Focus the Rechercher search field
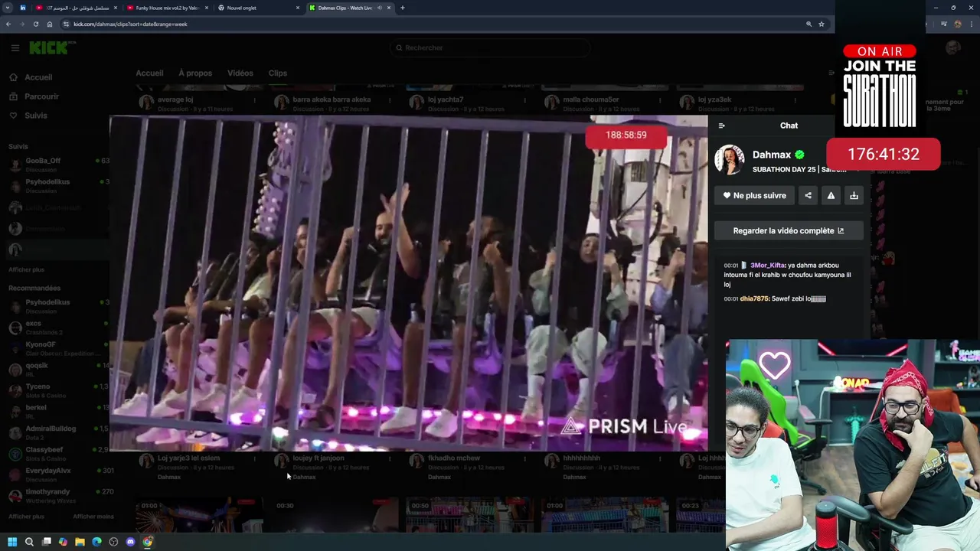Screen dimensions: 980x551 [x=490, y=47]
